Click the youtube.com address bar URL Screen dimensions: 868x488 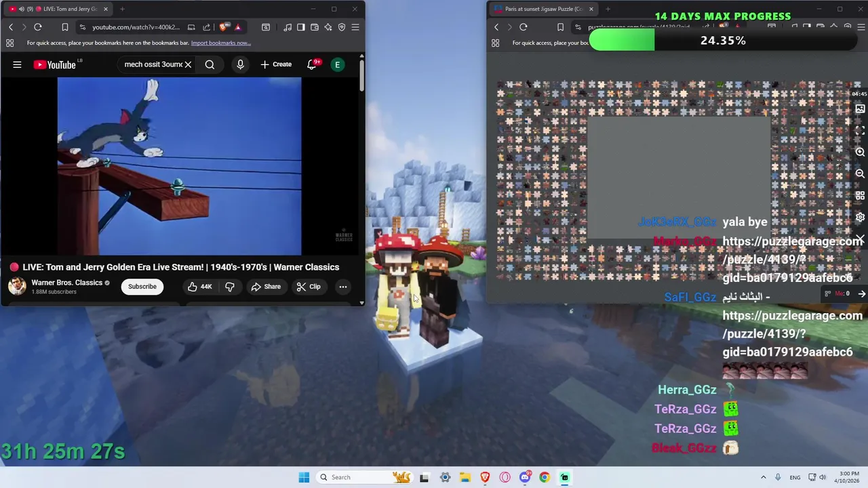point(136,27)
